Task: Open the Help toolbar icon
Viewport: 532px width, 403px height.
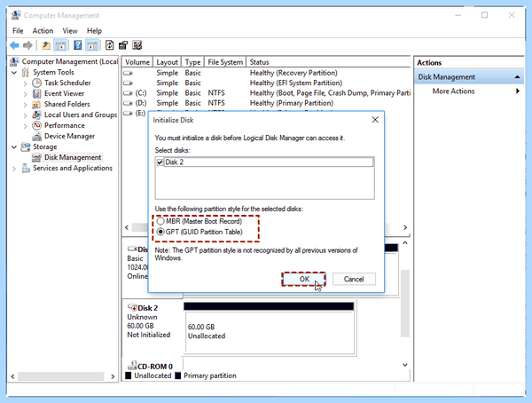Action: click(x=78, y=45)
